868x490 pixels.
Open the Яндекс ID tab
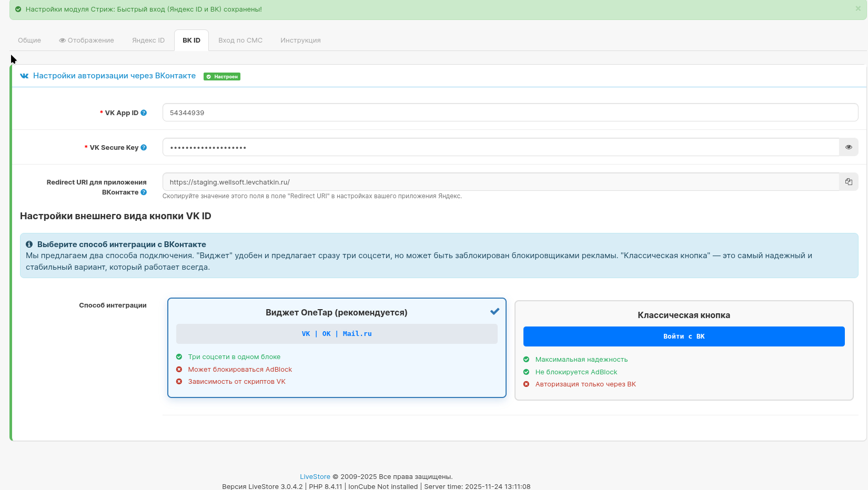pyautogui.click(x=148, y=40)
